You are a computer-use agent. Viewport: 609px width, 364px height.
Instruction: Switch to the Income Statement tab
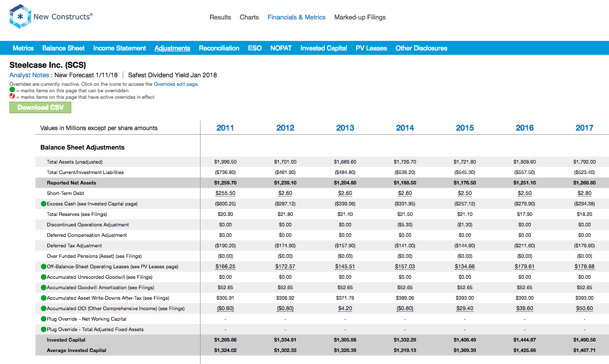(120, 48)
